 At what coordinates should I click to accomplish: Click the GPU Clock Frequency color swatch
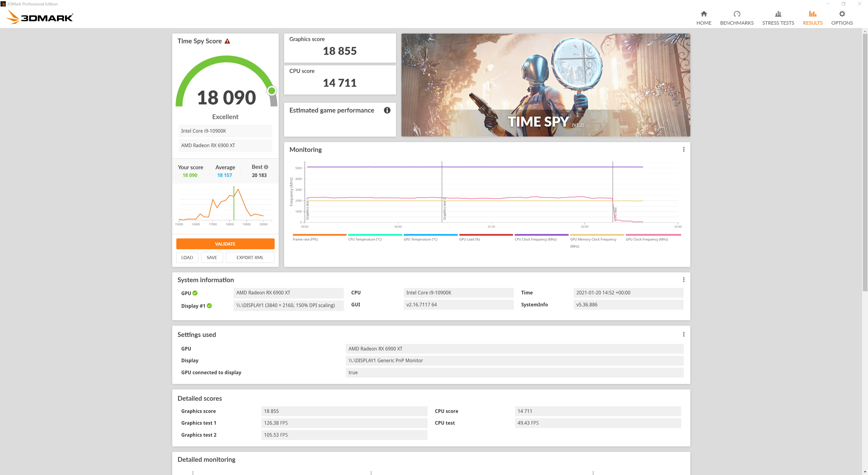click(x=653, y=235)
